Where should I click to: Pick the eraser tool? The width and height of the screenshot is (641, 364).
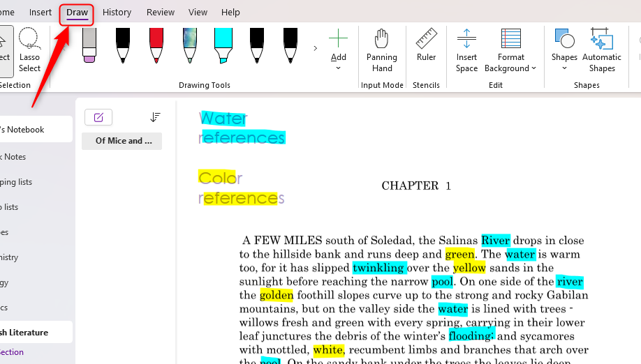tap(89, 45)
